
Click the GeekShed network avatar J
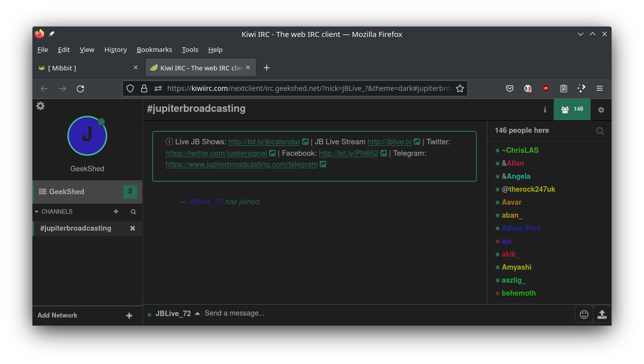pos(87,136)
